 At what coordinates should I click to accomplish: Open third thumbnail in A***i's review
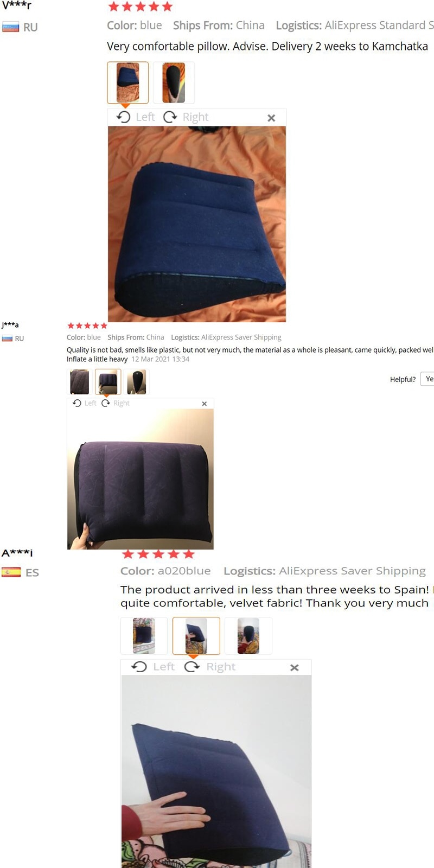pos(248,636)
